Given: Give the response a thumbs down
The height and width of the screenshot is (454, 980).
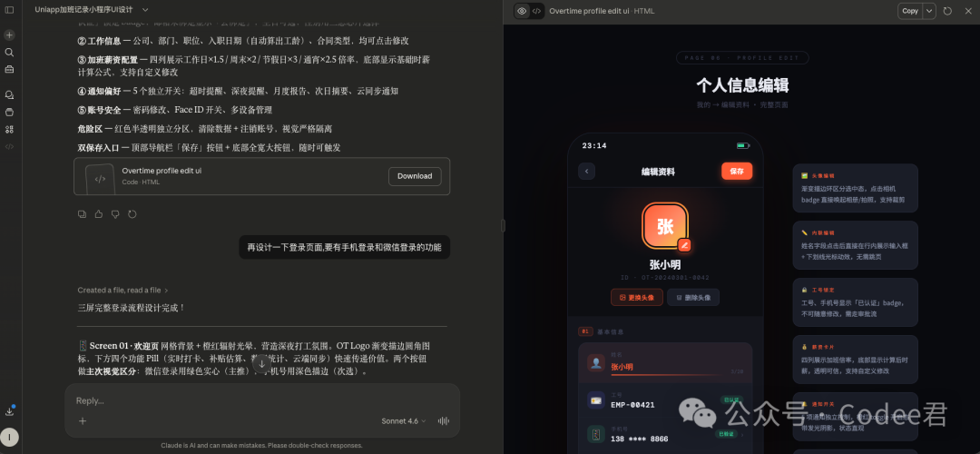Looking at the screenshot, I should pos(115,214).
